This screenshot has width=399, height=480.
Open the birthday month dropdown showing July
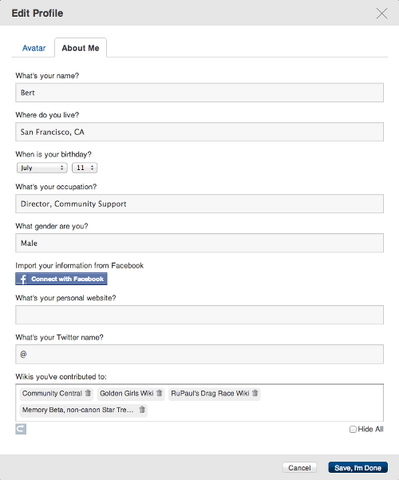click(42, 168)
